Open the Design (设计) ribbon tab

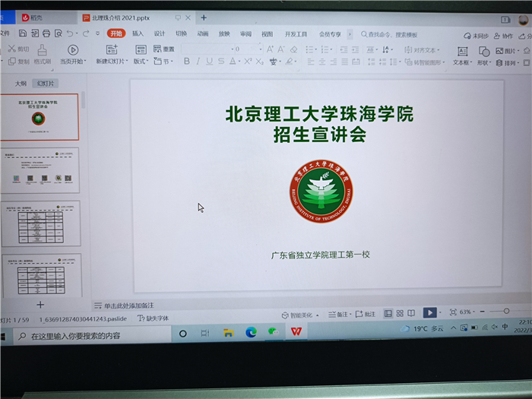click(x=160, y=33)
